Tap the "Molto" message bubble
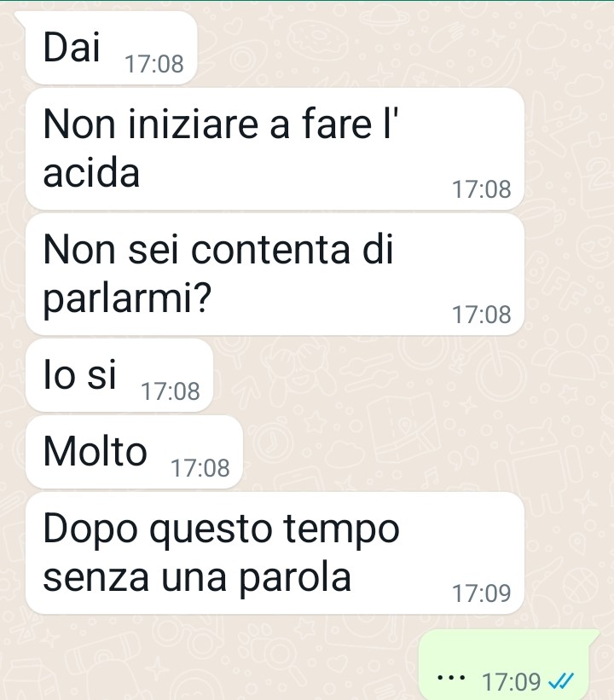This screenshot has width=614, height=700. click(134, 452)
